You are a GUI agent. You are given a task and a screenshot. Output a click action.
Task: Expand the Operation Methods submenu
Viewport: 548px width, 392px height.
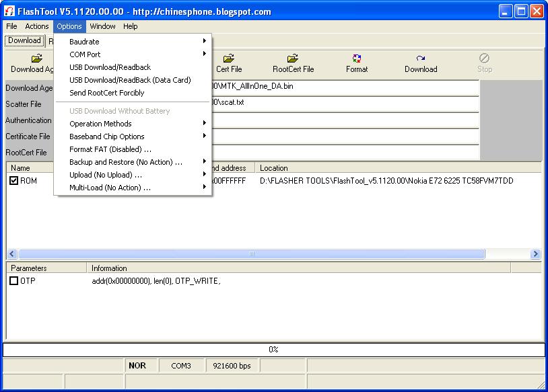133,124
